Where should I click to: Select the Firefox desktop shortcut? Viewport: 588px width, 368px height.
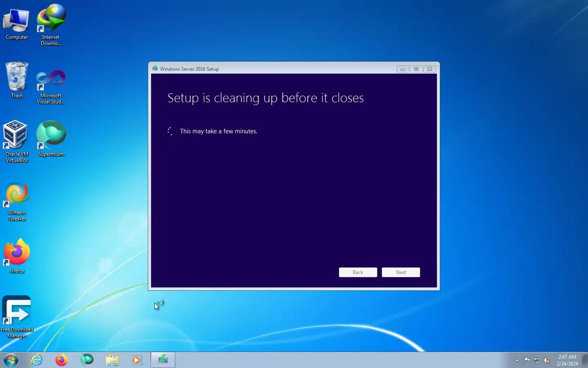(x=17, y=256)
